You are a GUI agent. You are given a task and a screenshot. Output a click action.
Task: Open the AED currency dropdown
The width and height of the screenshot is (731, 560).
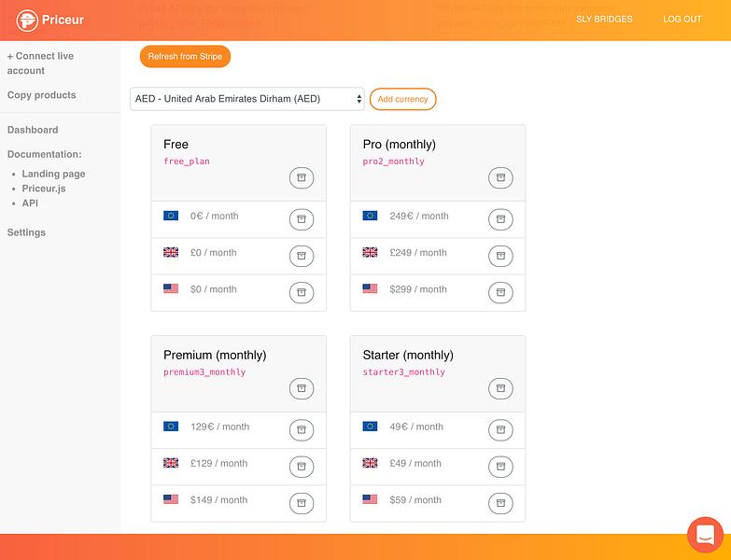tap(247, 99)
